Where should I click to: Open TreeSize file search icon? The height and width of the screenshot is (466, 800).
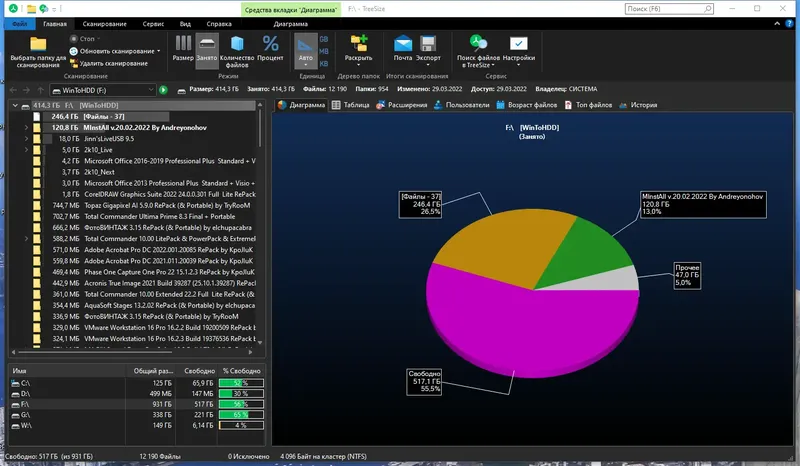pyautogui.click(x=478, y=44)
